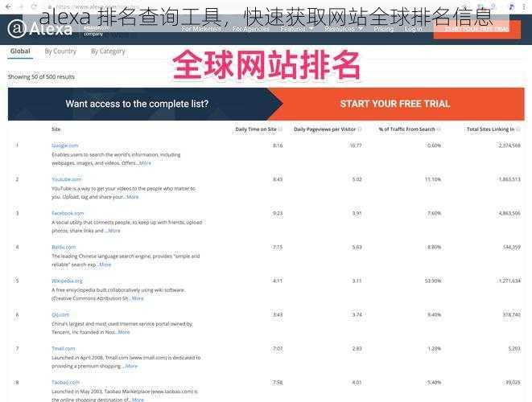
Task: Click the Total Sites Linking In header
Action: 491,129
